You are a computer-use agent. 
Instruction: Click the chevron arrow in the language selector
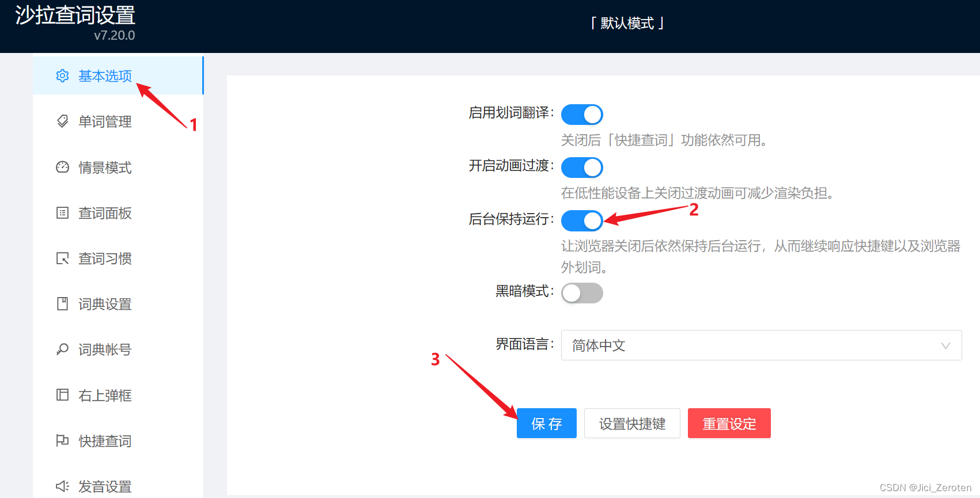point(945,346)
